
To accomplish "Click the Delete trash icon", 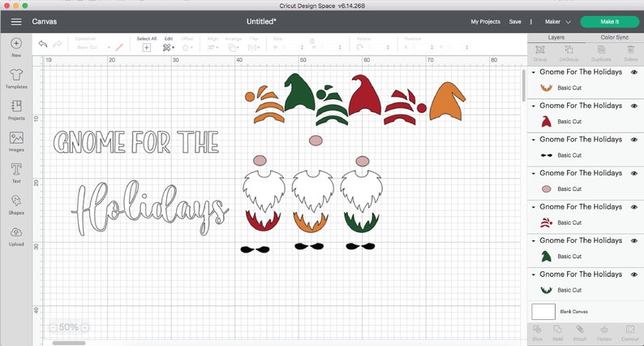I will coord(630,50).
